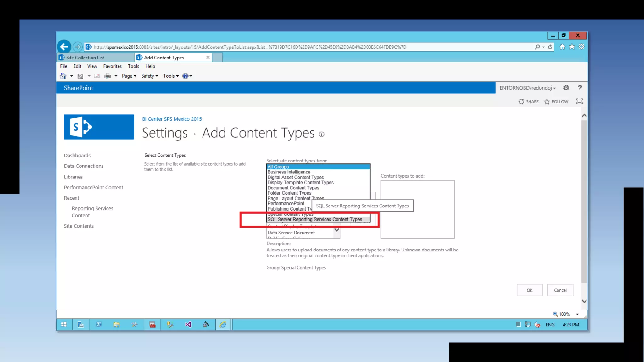Open BI Center SPS Mexico 2015 link
644x362 pixels.
click(172, 119)
